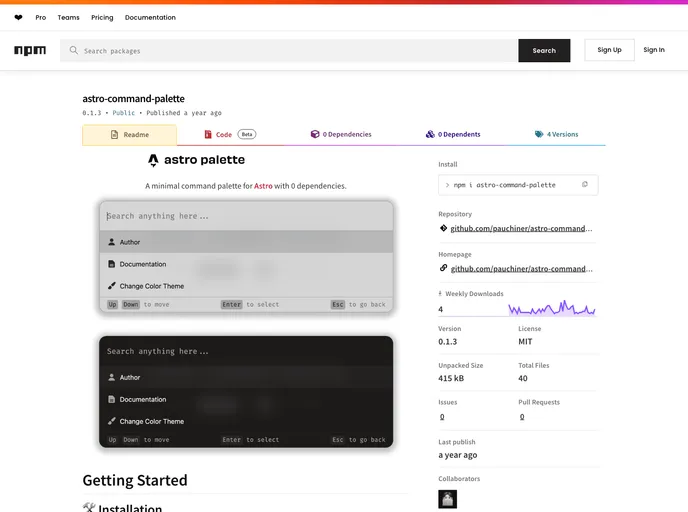
Task: Click the light palette screenshot image
Action: (246, 257)
